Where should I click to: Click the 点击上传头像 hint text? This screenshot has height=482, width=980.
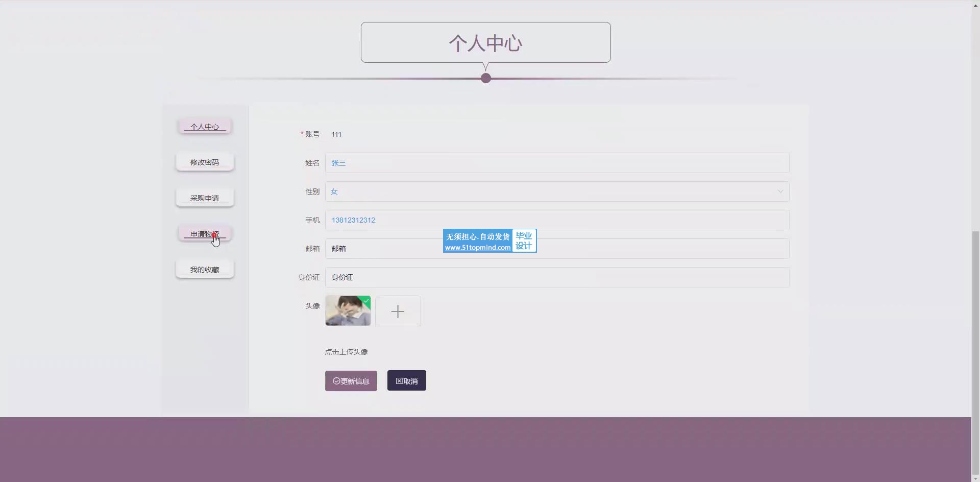pos(346,352)
